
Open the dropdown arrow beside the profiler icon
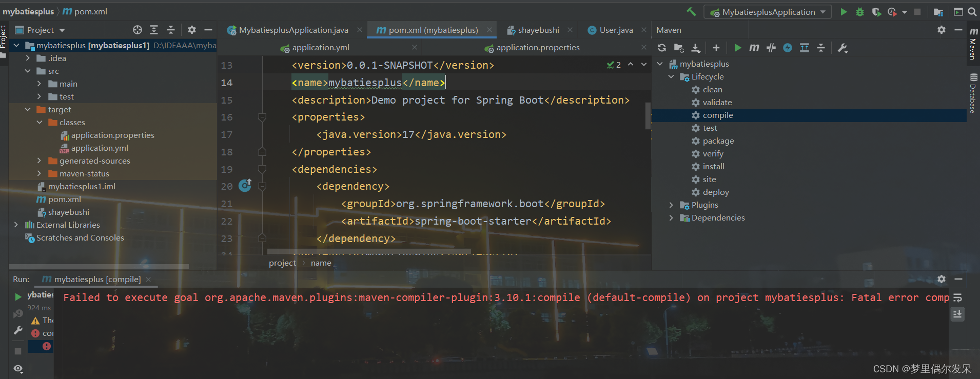pos(904,12)
